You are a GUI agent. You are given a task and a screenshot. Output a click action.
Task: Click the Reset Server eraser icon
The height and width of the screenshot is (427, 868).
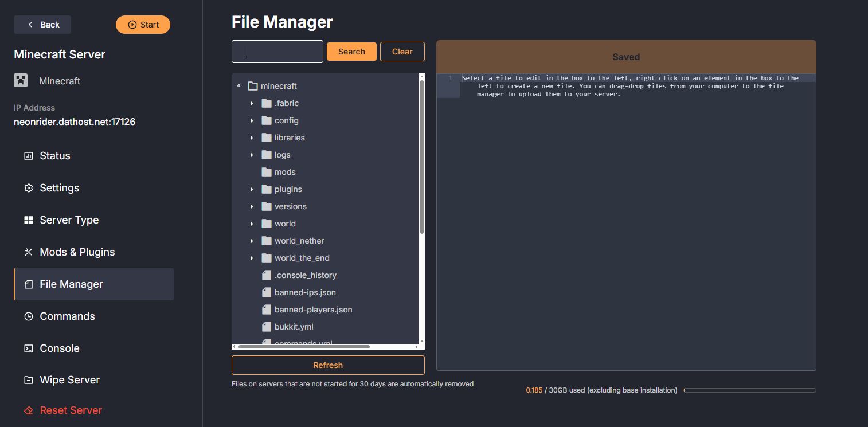pyautogui.click(x=28, y=410)
